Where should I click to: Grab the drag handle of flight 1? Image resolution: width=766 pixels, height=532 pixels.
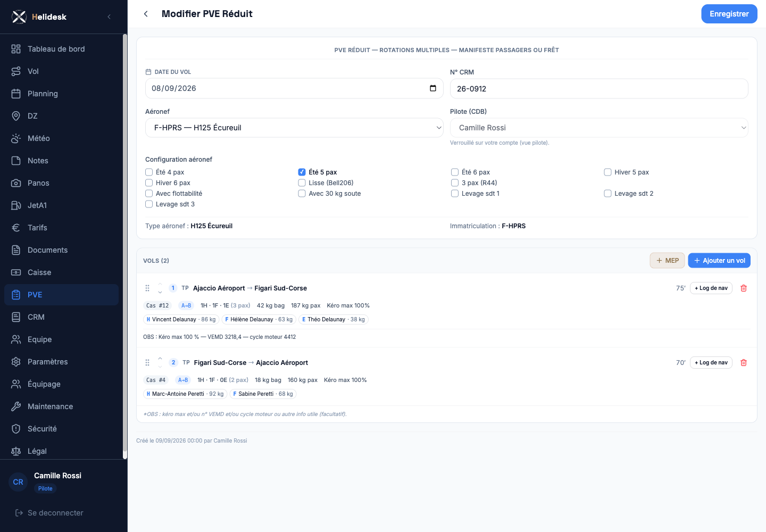pyautogui.click(x=147, y=288)
